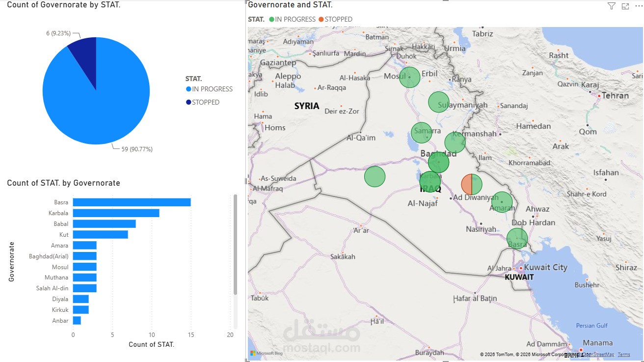Select the Salah Al-din bar
This screenshot has height=362, width=644.
(85, 288)
